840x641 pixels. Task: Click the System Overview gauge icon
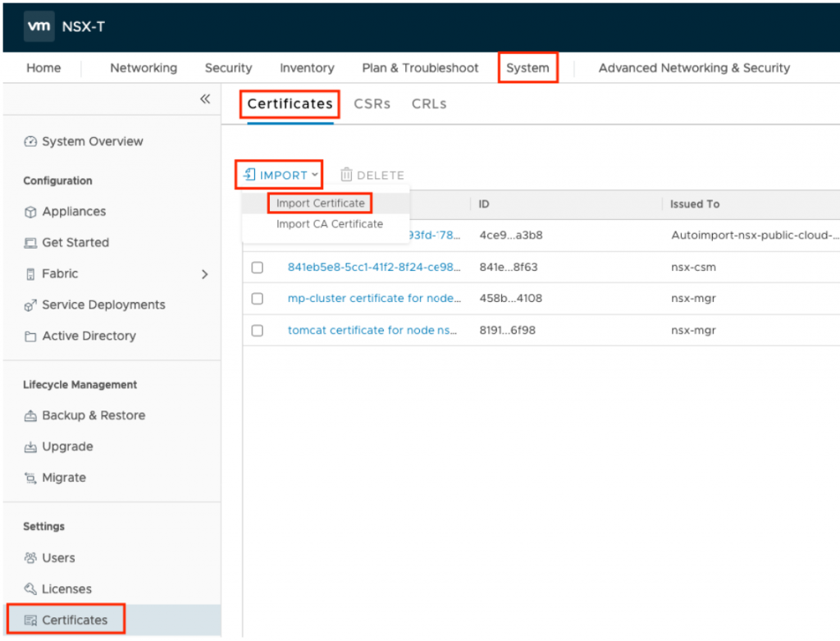pyautogui.click(x=30, y=141)
